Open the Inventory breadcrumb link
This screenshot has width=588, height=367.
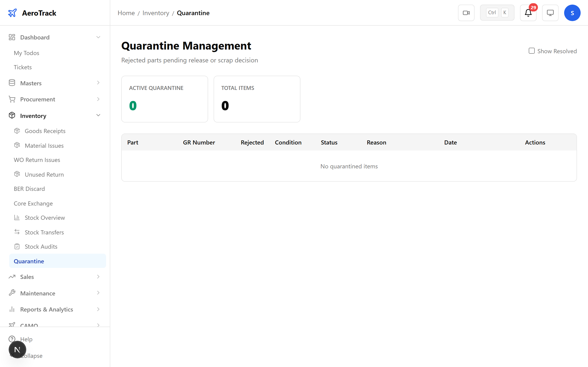[x=156, y=13]
